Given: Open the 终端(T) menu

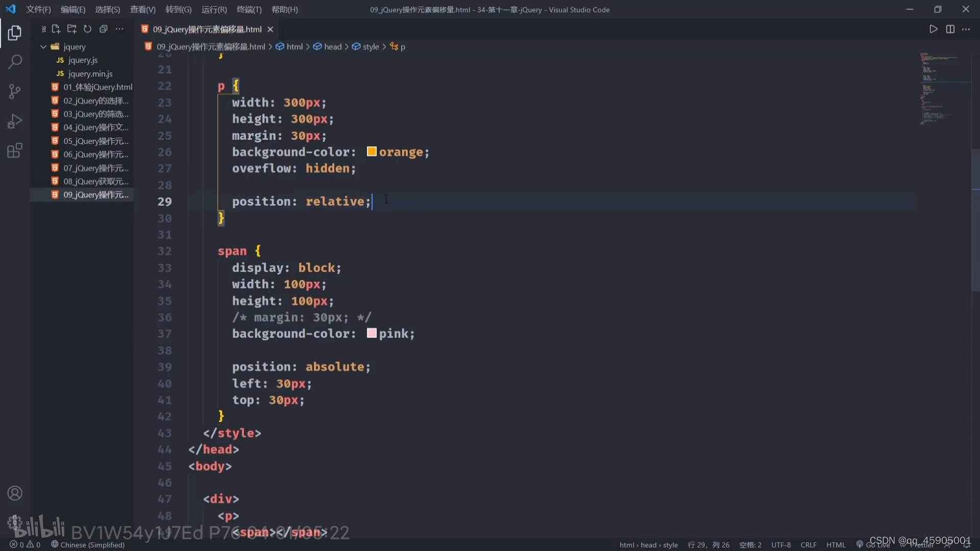Looking at the screenshot, I should [249, 10].
